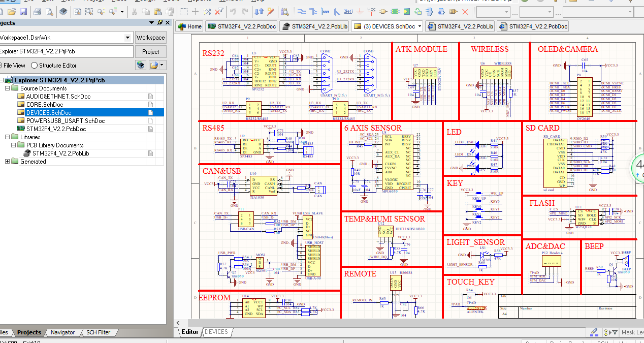The image size is (644, 343).
Task: Select the Place Net Label tool
Action: point(348,11)
